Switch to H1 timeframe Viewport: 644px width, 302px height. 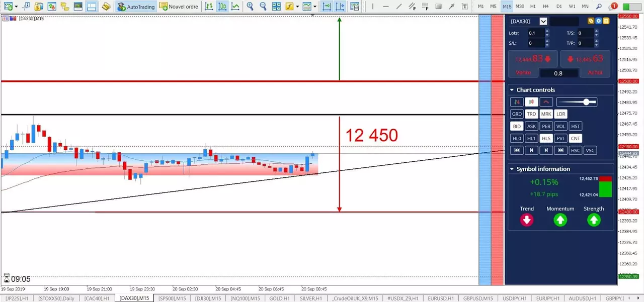pos(533,7)
